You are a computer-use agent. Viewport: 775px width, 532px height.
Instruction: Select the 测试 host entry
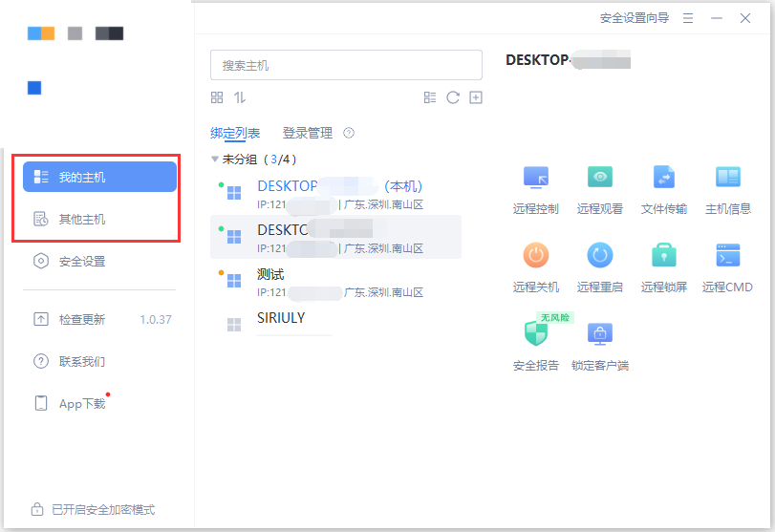[x=335, y=282]
